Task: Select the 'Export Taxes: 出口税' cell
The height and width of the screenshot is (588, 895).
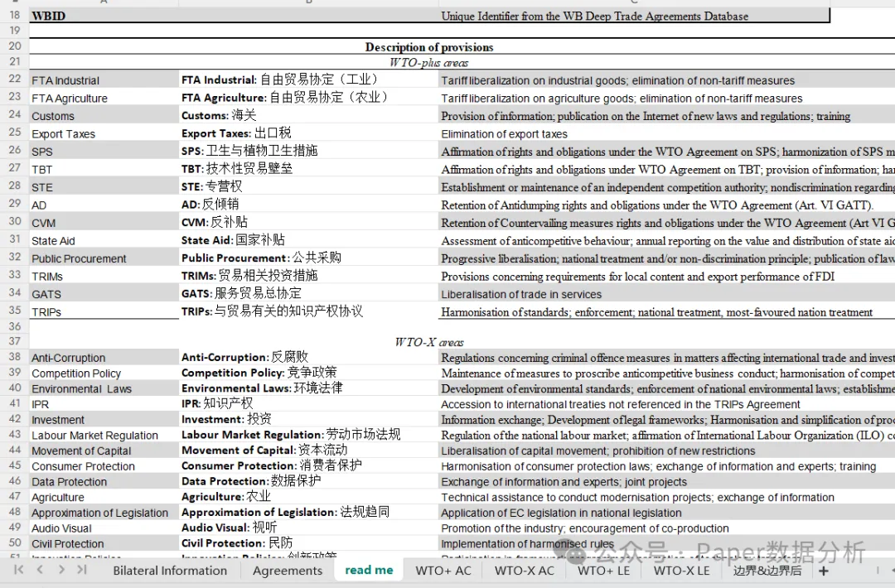Action: [308, 133]
